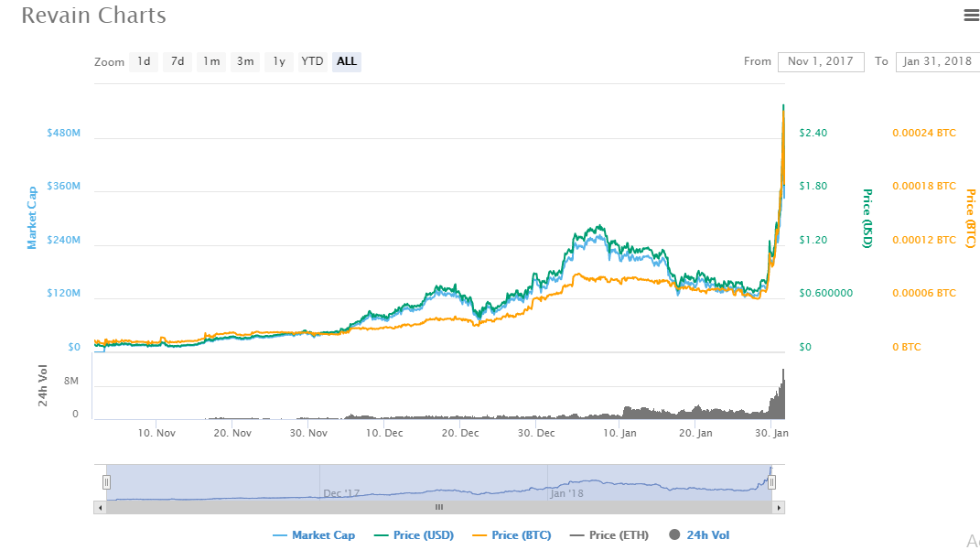Open the chart hamburger menu icon
The height and width of the screenshot is (550, 980).
pos(971,15)
